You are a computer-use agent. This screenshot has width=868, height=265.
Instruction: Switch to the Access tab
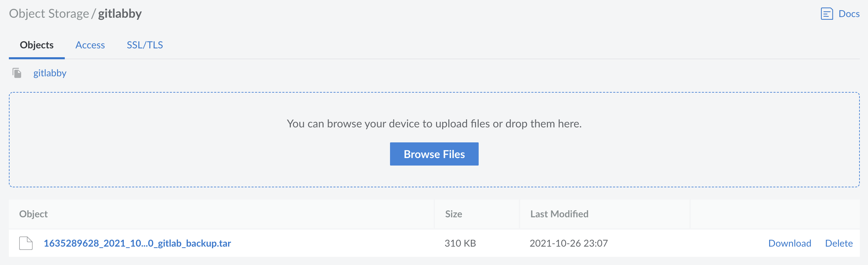point(90,45)
